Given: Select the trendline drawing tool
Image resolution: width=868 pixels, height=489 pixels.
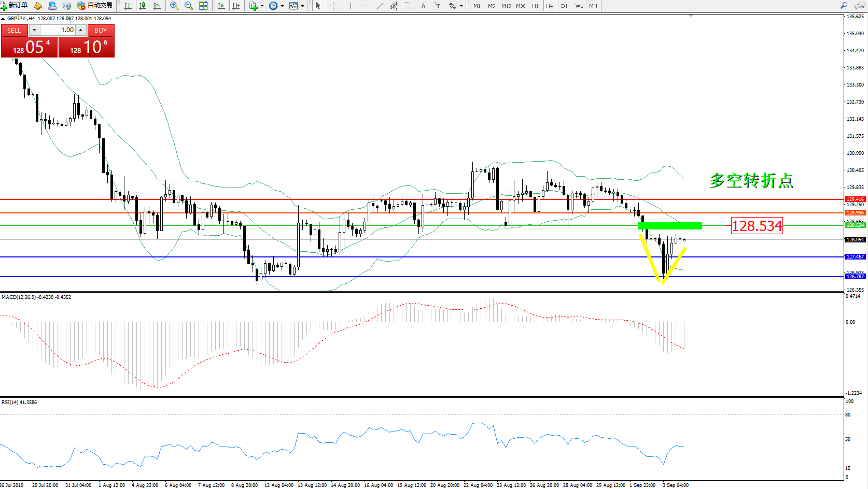Looking at the screenshot, I should click(x=380, y=6).
